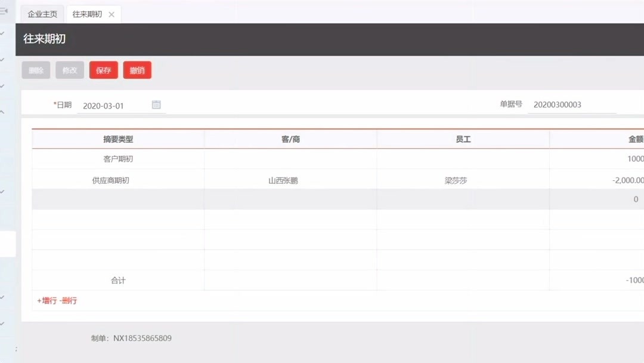Select the 往来期初 tab
The width and height of the screenshot is (644, 363).
tap(88, 13)
